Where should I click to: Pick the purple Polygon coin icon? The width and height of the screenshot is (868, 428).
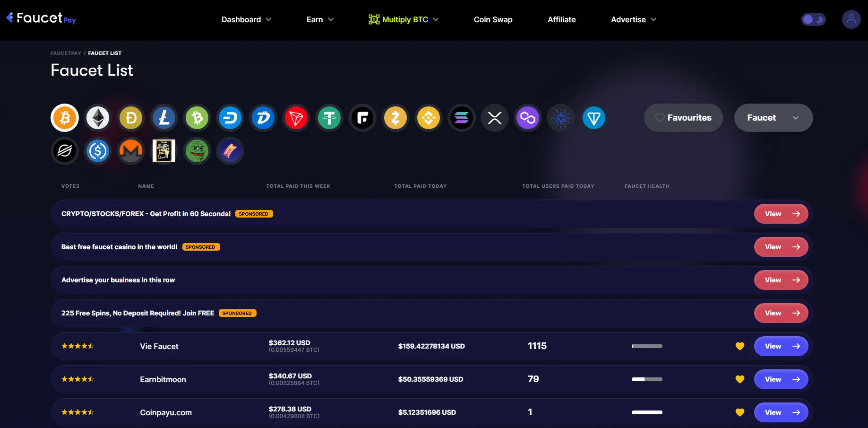pyautogui.click(x=528, y=118)
